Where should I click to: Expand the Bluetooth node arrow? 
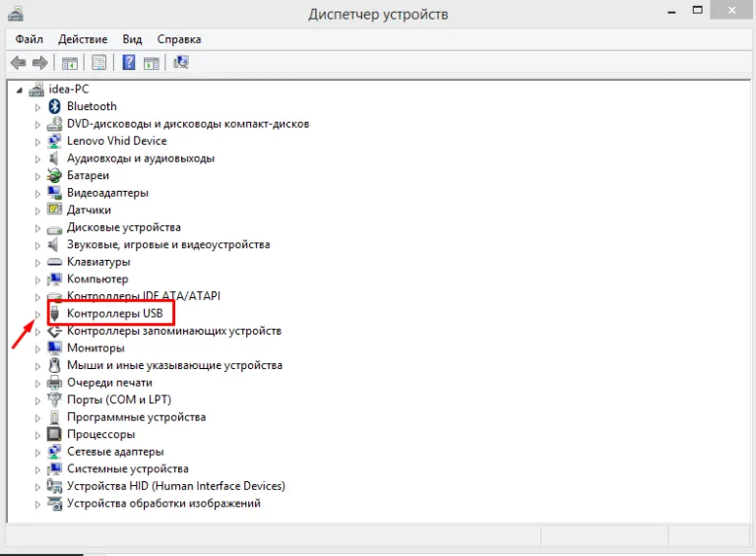[x=37, y=107]
